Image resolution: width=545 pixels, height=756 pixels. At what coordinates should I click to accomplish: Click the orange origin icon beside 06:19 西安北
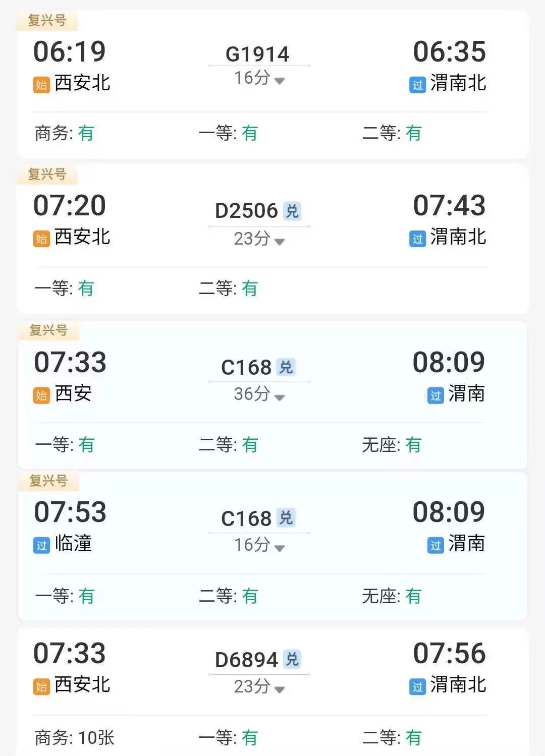tap(41, 84)
